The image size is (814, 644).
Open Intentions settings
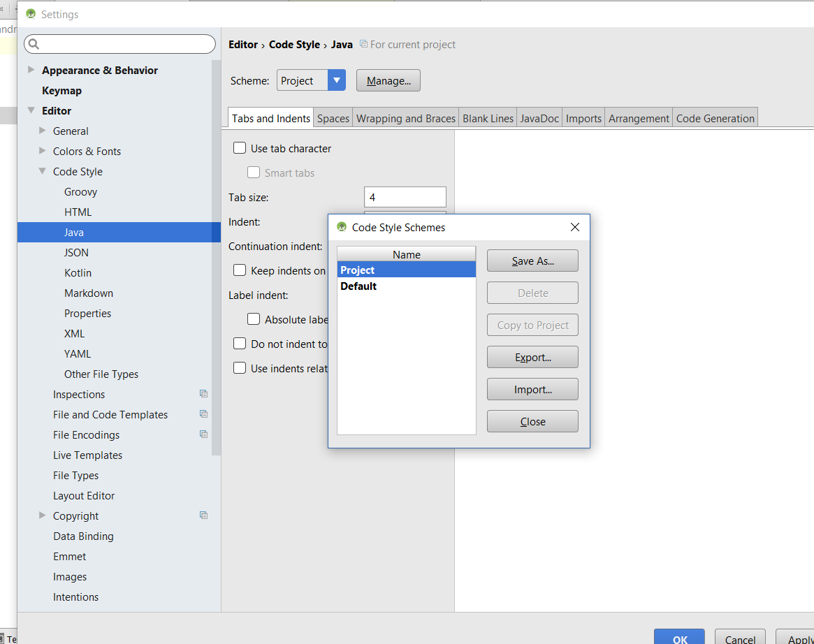(x=75, y=597)
